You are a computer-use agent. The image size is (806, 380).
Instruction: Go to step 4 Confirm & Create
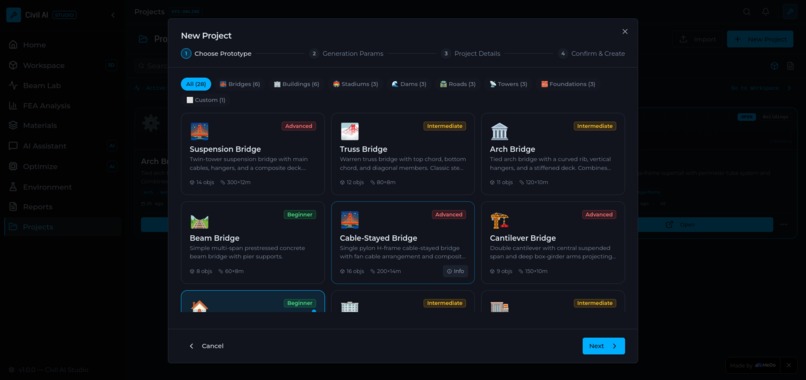click(x=591, y=53)
